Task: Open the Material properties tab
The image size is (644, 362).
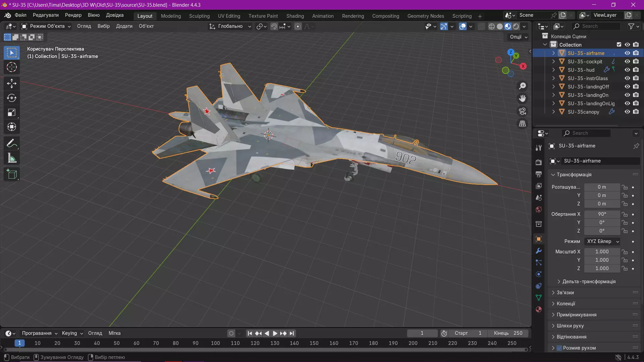Action: tap(539, 309)
